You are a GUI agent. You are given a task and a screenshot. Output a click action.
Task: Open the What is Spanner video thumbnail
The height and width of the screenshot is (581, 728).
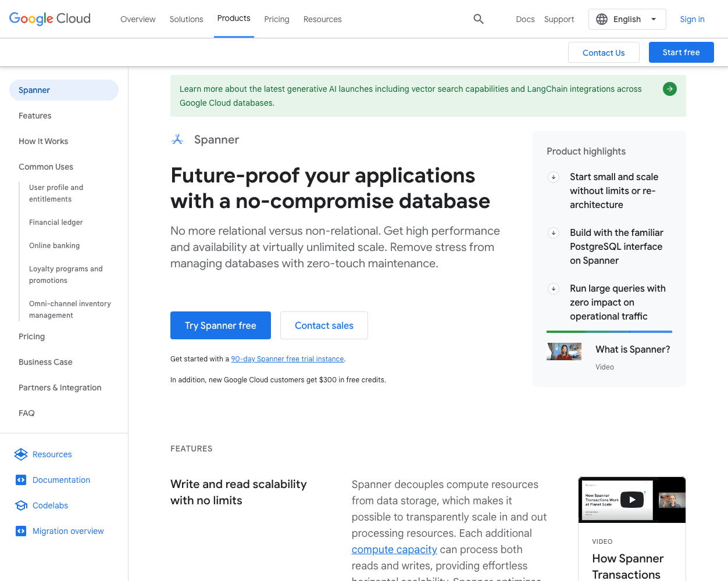pos(564,352)
